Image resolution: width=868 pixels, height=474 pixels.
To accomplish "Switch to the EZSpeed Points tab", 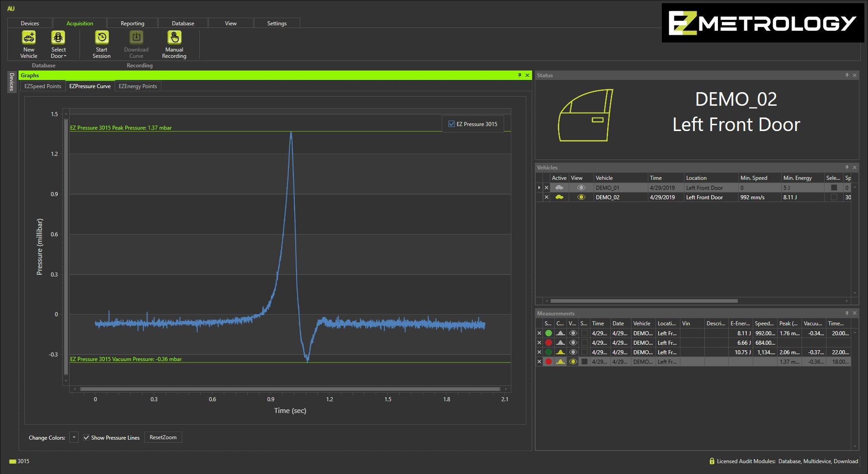I will point(42,86).
